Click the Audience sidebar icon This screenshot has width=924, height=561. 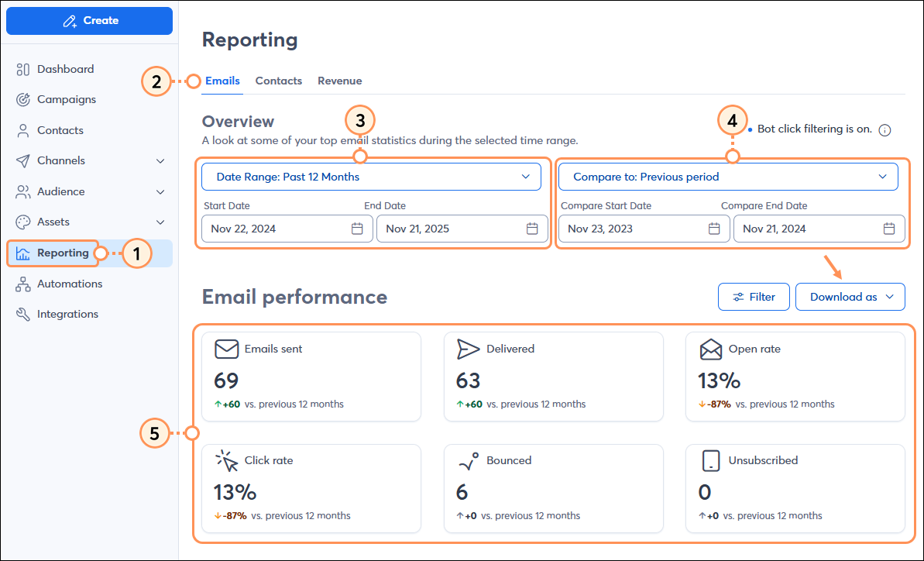coord(22,191)
